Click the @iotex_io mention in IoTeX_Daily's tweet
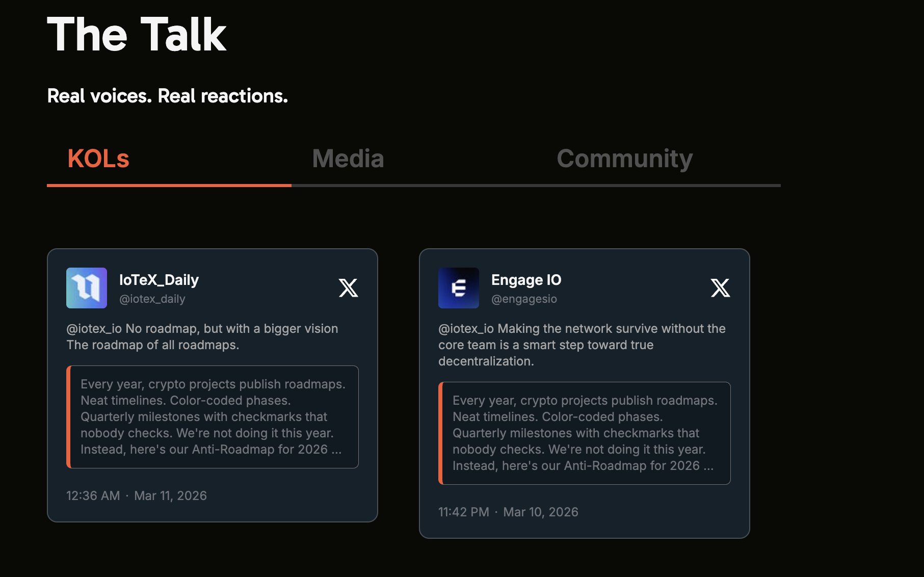This screenshot has width=924, height=577. [x=94, y=329]
